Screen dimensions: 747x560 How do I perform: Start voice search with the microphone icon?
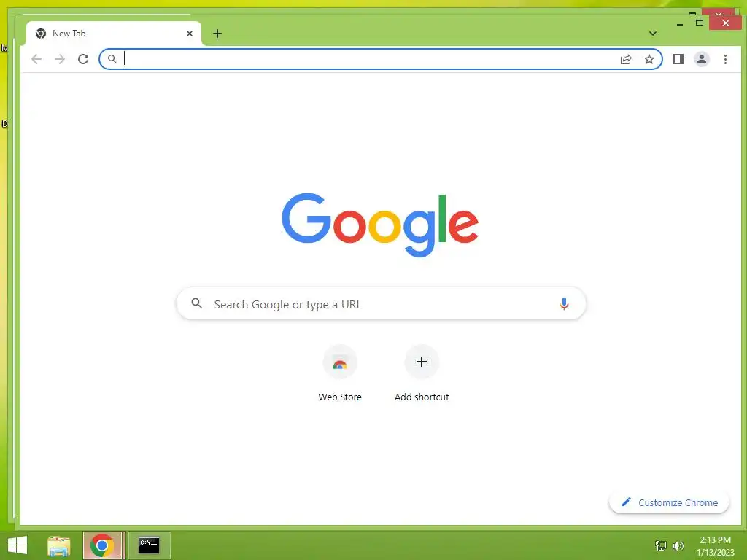[x=564, y=303]
